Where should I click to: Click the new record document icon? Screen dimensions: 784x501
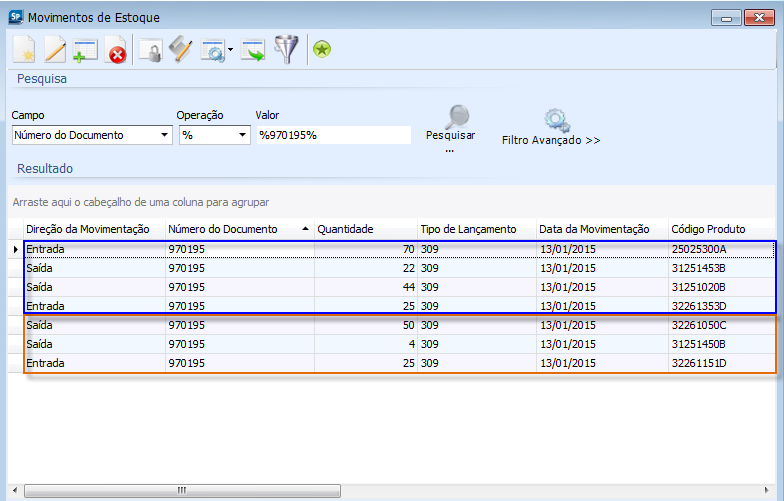(25, 50)
